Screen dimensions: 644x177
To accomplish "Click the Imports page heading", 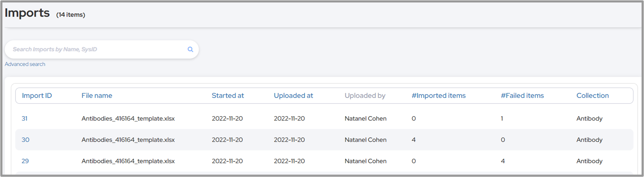I will (x=27, y=13).
